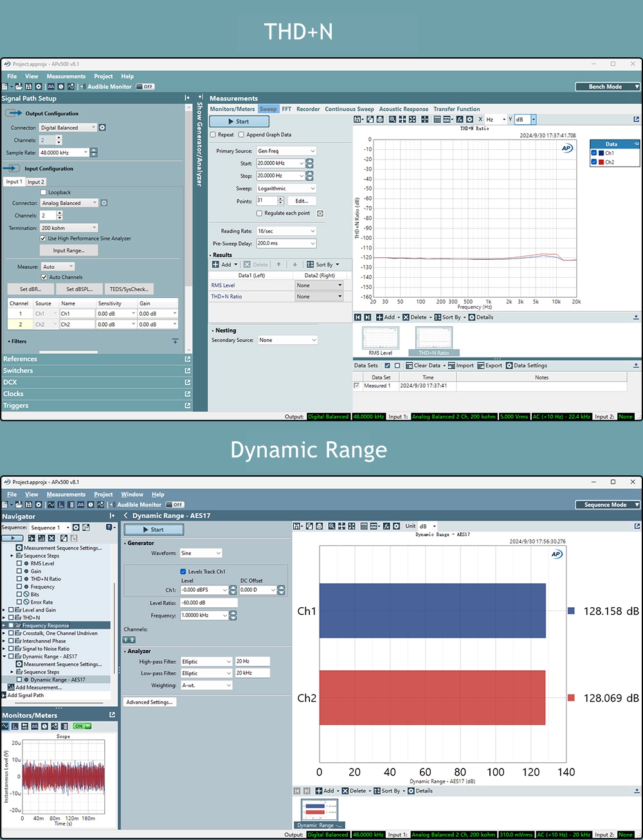Screen dimensions: 643x840
Task: Click Export icon in Data Sets bar
Action: coord(481,365)
